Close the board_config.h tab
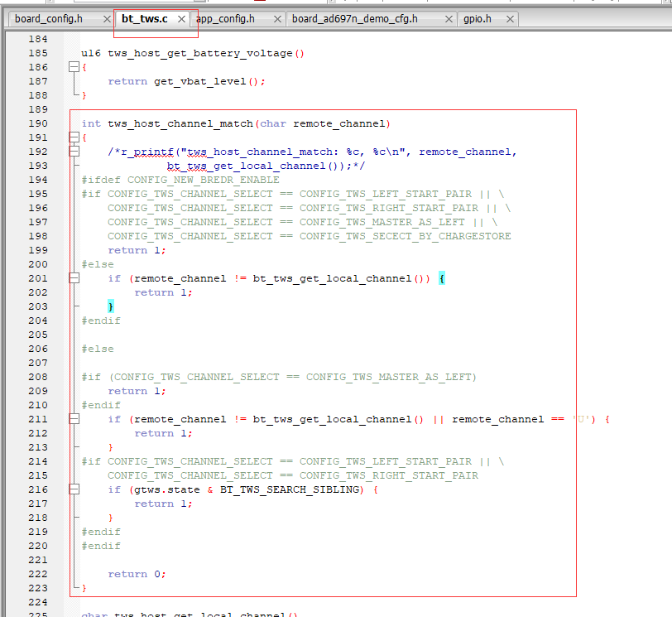The image size is (672, 617). tap(107, 19)
